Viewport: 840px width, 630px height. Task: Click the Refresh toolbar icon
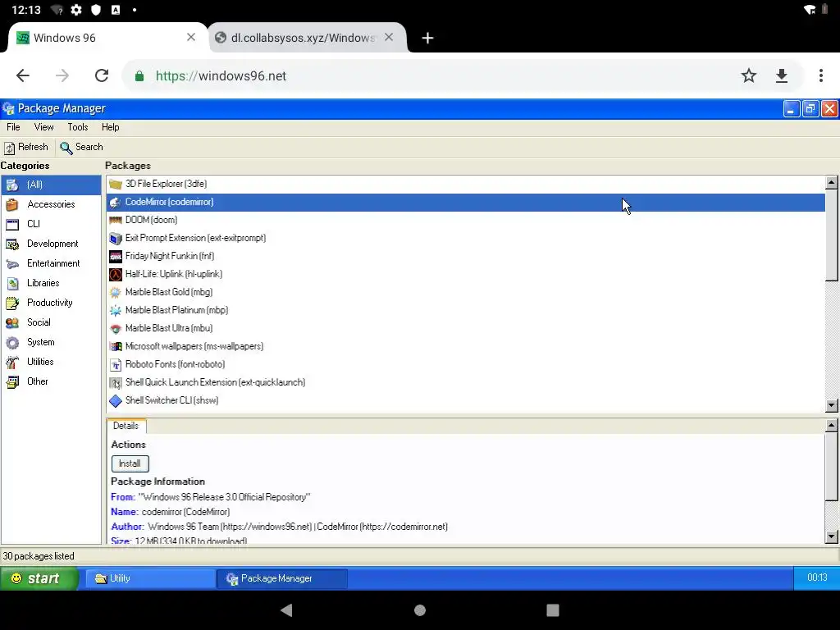coord(10,148)
